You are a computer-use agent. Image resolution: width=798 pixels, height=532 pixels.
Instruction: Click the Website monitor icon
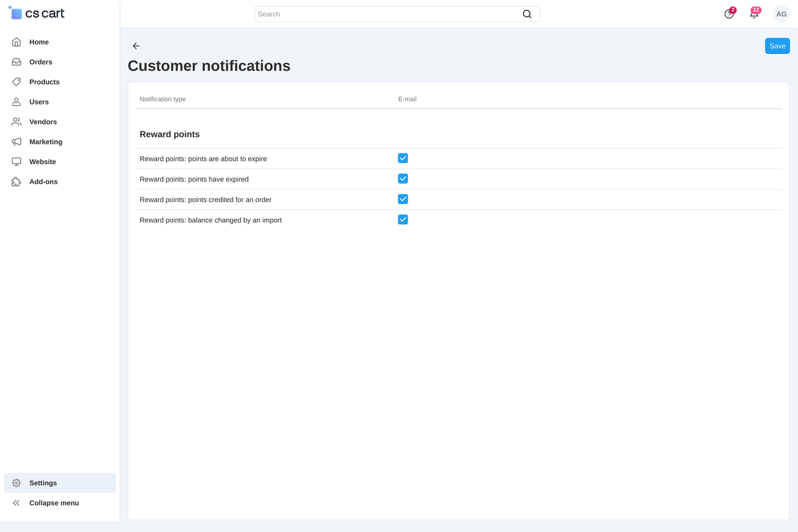tap(17, 162)
